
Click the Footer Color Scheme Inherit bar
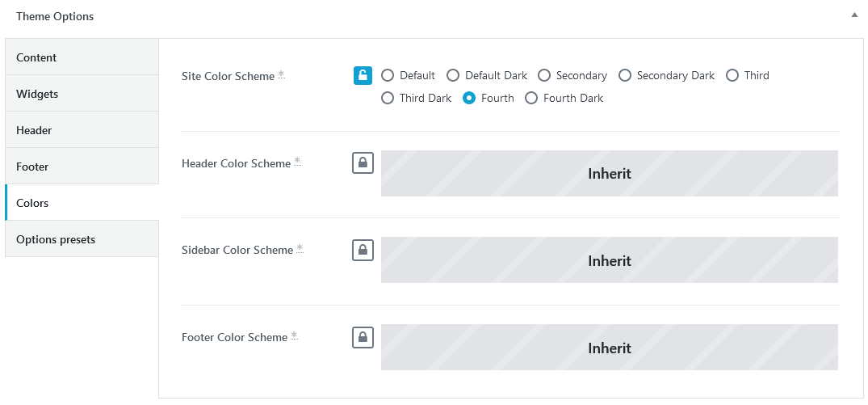point(609,348)
